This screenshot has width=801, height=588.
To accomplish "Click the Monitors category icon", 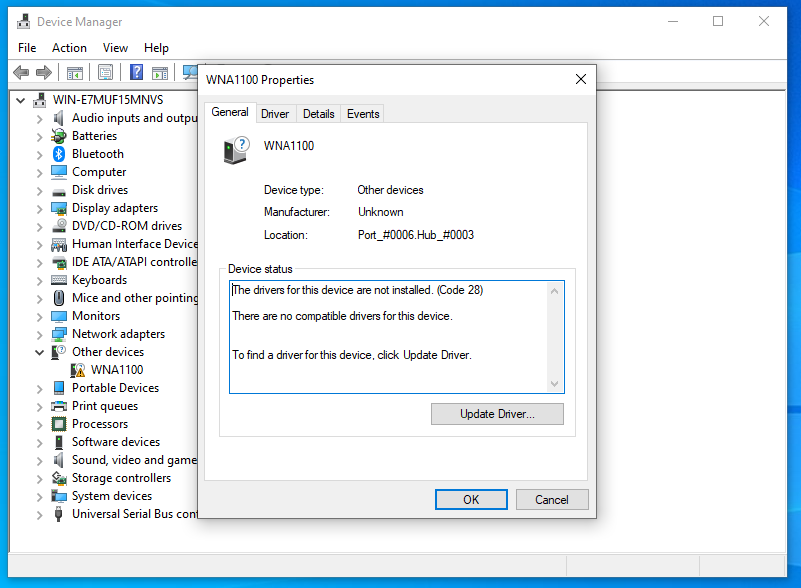I will click(x=59, y=316).
